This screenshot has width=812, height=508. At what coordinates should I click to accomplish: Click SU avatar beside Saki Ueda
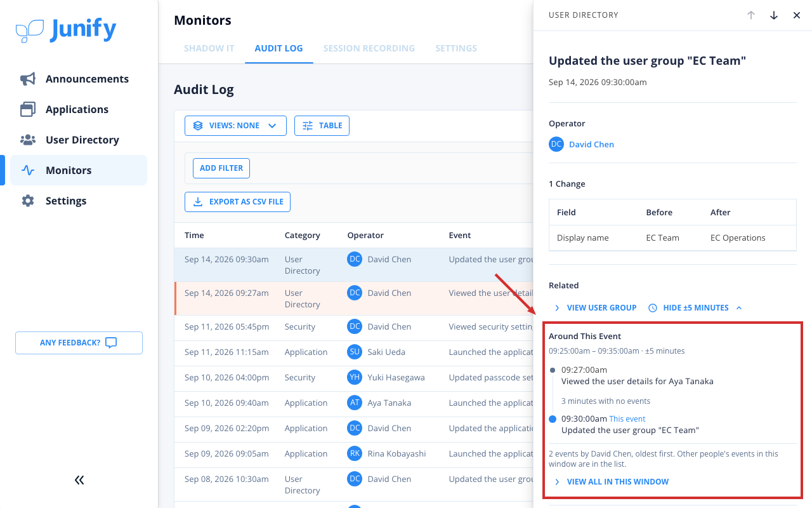click(355, 352)
